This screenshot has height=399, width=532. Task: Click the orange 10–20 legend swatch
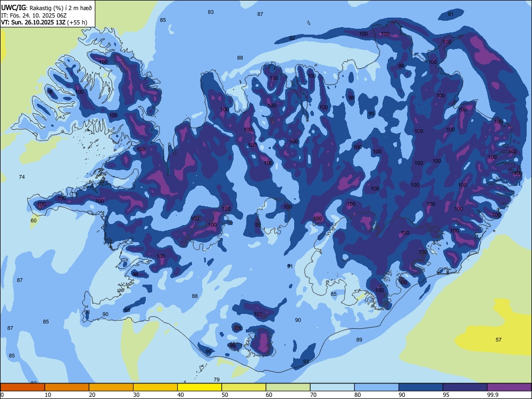[67, 387]
